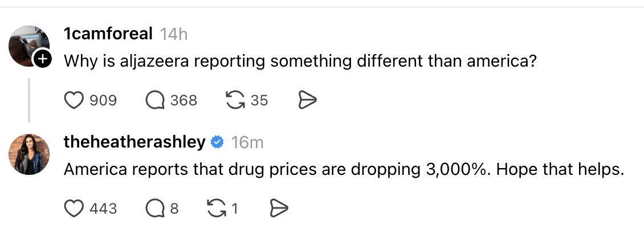Open replies via 1camforeal's comment bubble icon
644x237 pixels.
(154, 101)
